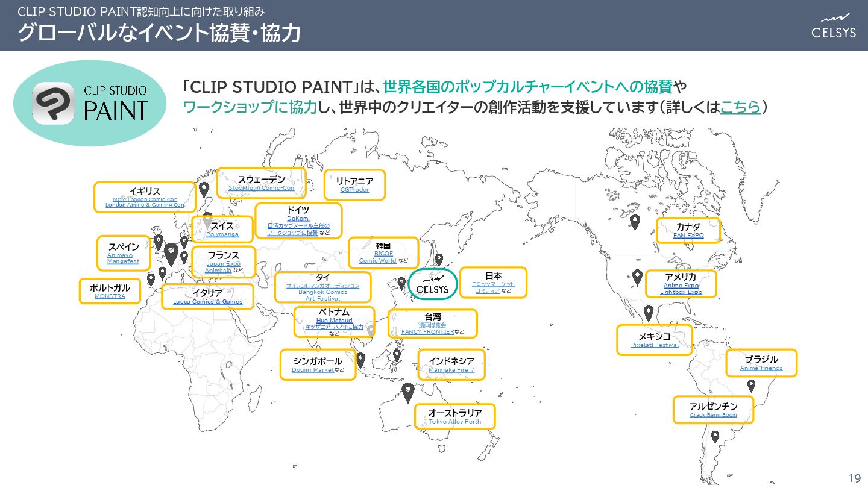The width and height of the screenshot is (868, 488).
Task: Click the map pin left of the America box
Action: (x=637, y=278)
